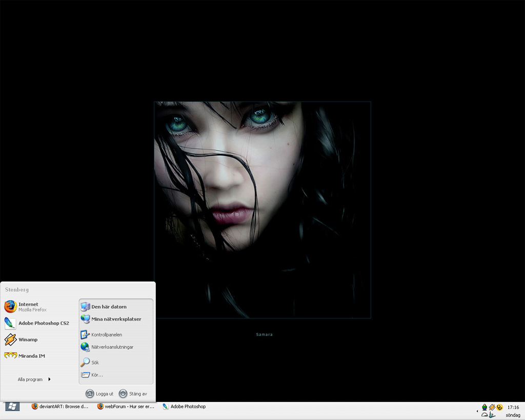Switch to Adobe Photoshop taskbar window
Screen dimensions: 525x420
(184, 407)
